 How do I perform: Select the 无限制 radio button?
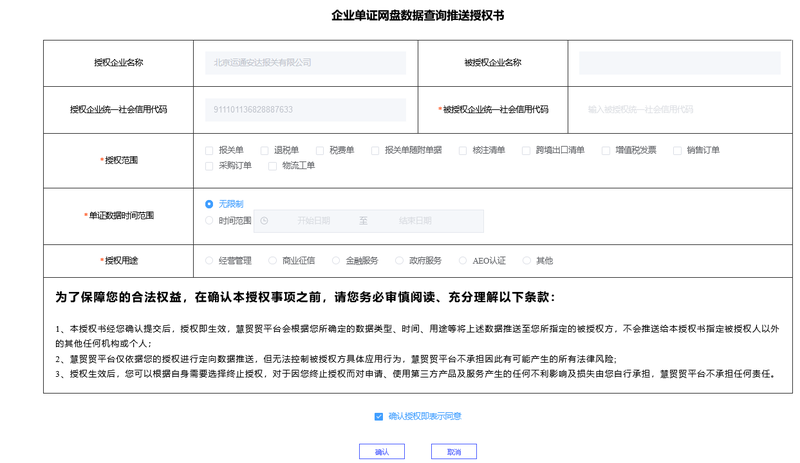[x=210, y=204]
